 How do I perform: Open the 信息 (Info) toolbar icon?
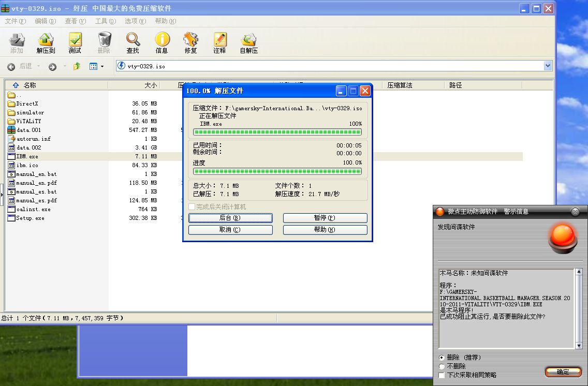[x=161, y=43]
